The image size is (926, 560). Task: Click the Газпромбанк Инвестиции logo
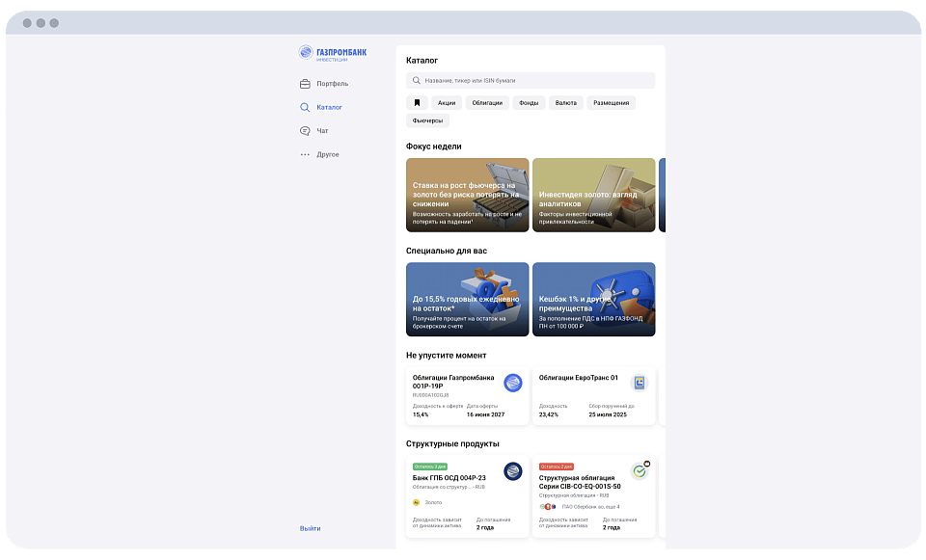(333, 53)
